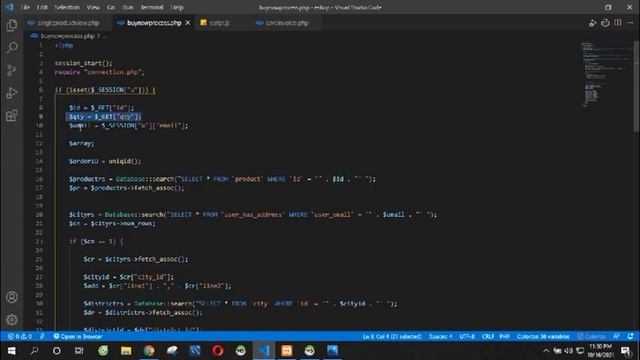The width and height of the screenshot is (640, 360).
Task: Click the $pr = $productrs->fetch_assoc() line
Action: pyautogui.click(x=127, y=188)
